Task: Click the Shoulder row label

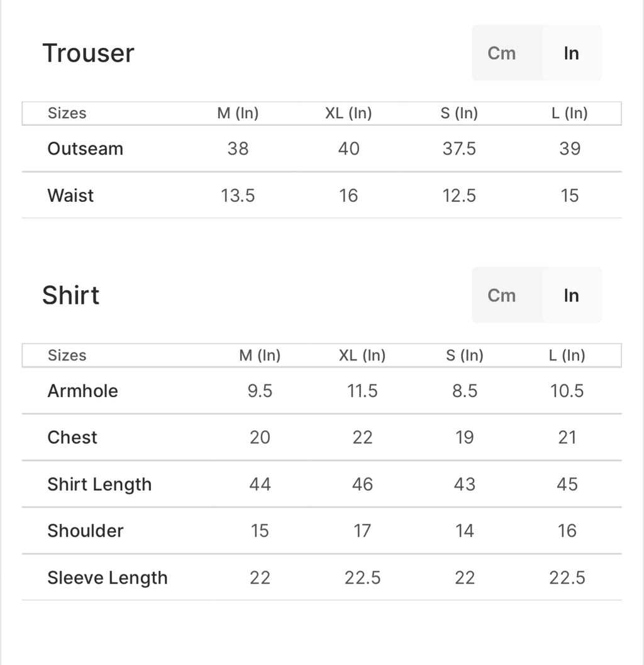Action: tap(85, 531)
